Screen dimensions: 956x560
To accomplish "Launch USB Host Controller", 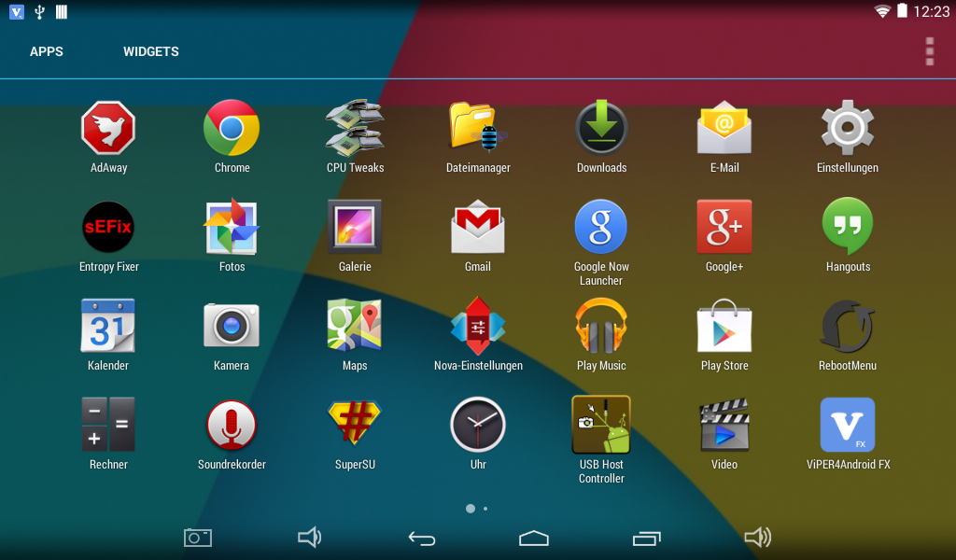I will click(x=601, y=424).
